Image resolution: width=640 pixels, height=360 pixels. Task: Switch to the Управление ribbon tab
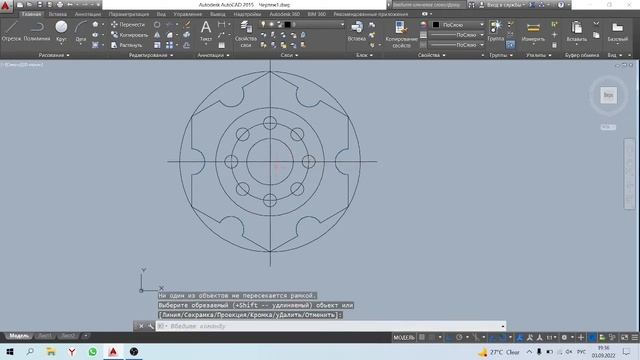tap(188, 14)
